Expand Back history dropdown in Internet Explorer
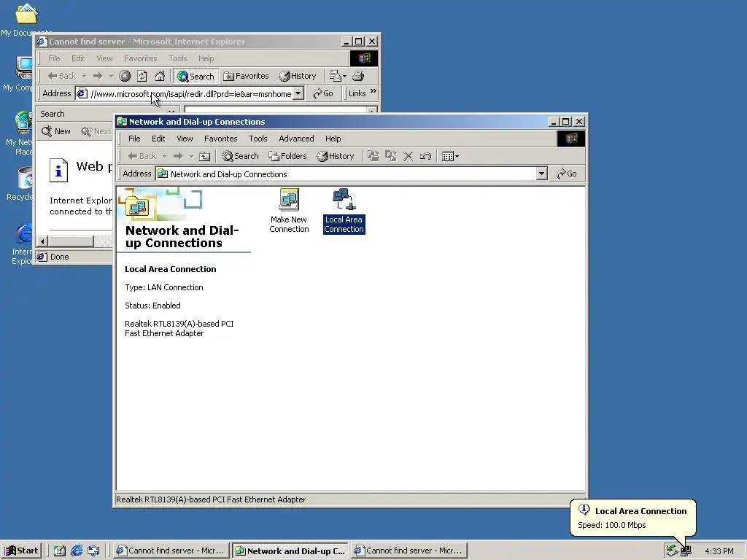This screenshot has width=747, height=560. tap(84, 76)
